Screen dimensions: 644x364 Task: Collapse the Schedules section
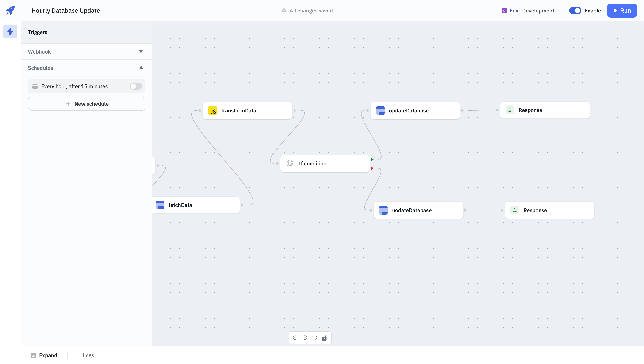click(141, 68)
